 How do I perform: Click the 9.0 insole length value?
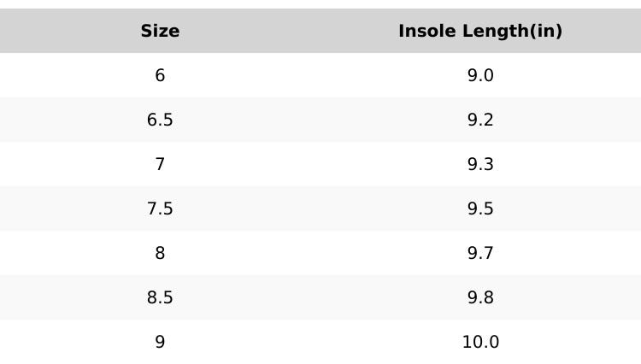point(480,76)
